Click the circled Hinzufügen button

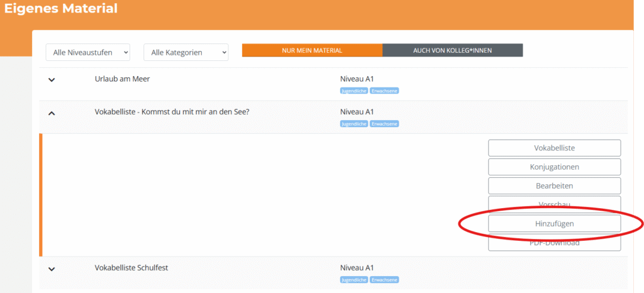554,223
